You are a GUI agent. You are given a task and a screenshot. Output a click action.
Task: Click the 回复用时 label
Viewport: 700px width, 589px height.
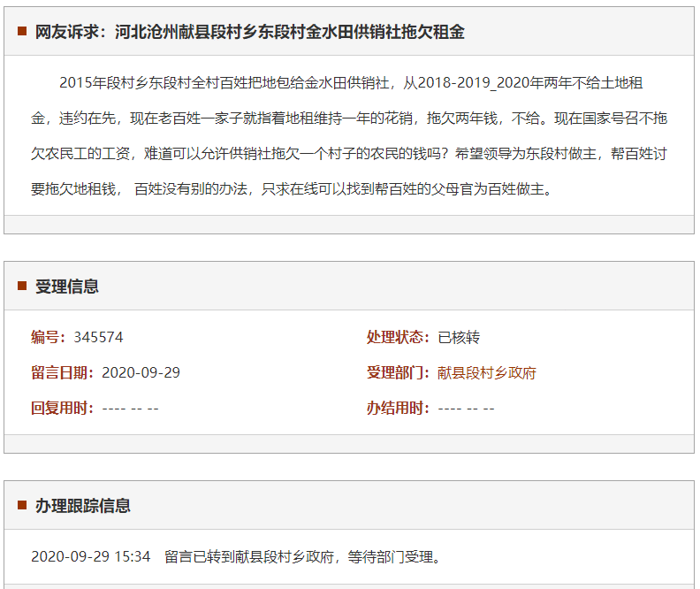[63, 408]
